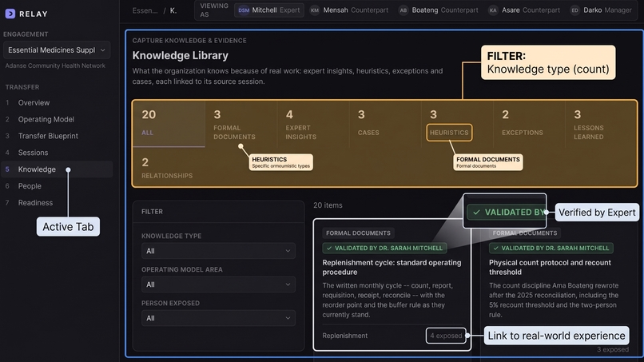644x362 pixels.
Task: Click the '3 exposed' count
Action: [x=612, y=350]
